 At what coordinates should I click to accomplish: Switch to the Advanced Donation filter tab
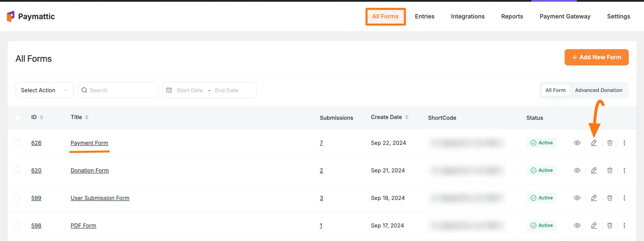coord(598,90)
